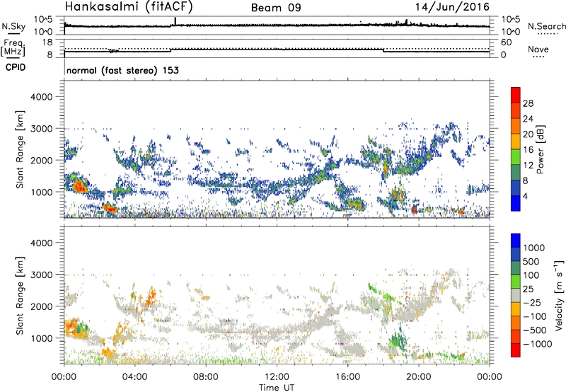Click the 'N.Sky' legend label

[x=13, y=26]
